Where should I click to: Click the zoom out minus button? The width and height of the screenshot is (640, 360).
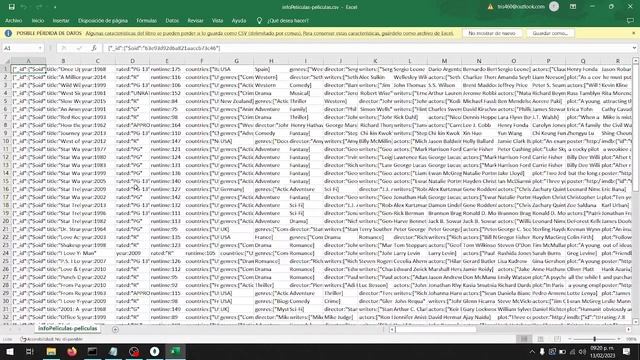coord(570,339)
